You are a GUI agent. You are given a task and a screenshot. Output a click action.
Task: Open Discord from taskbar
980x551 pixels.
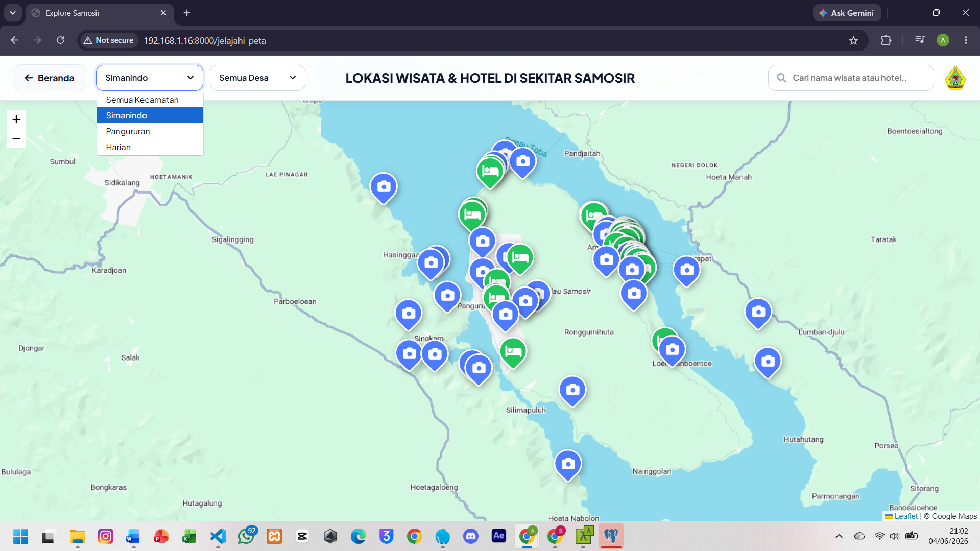(470, 536)
